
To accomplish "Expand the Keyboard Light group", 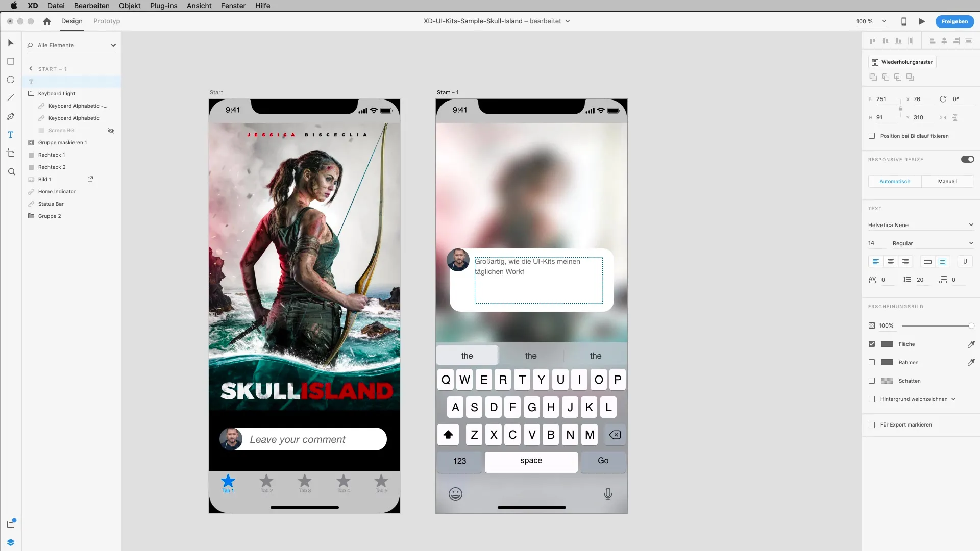I will click(31, 94).
